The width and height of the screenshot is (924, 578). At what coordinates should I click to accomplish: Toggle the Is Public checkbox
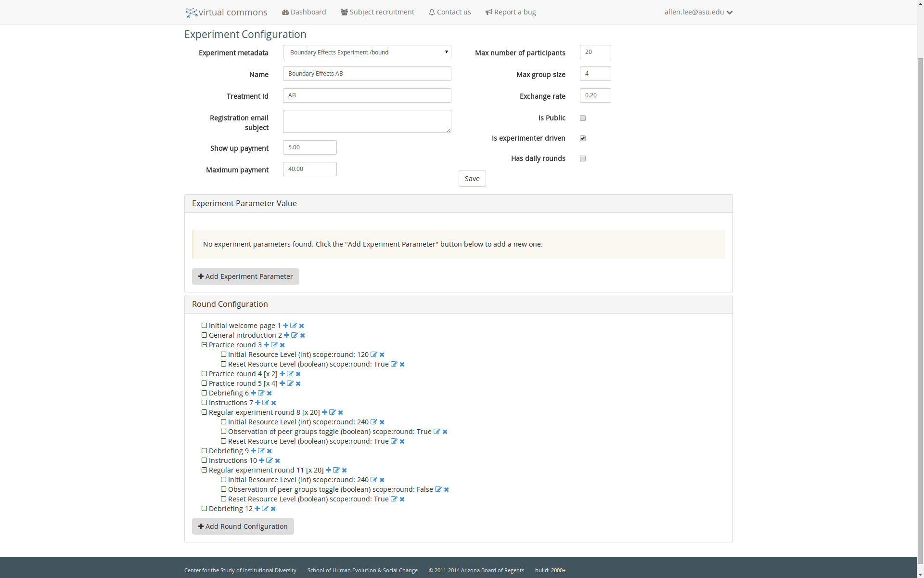click(x=583, y=118)
